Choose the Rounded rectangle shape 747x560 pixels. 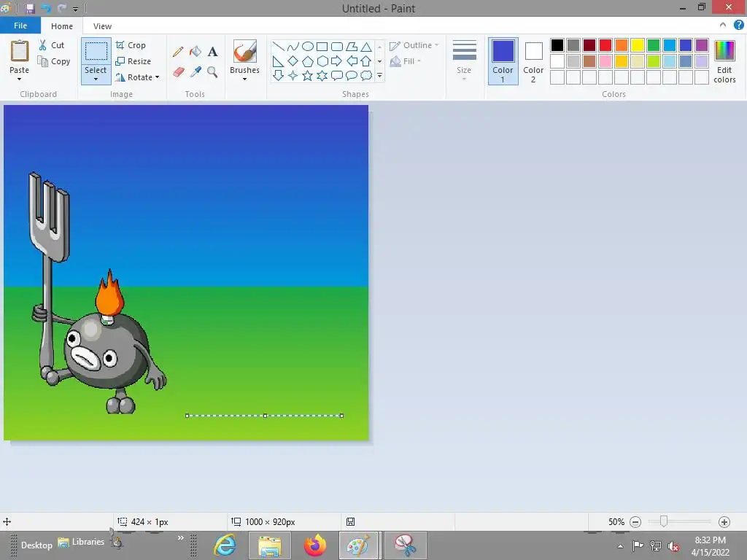click(x=337, y=47)
